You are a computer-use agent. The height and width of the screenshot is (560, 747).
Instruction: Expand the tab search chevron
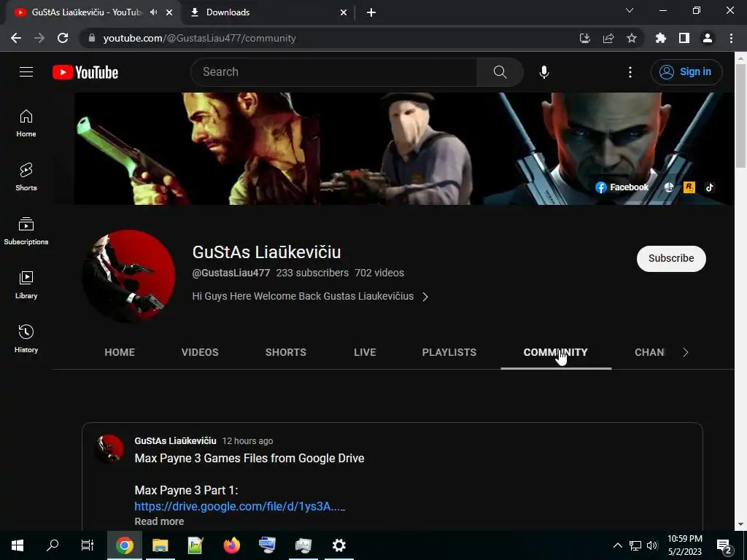630,10
